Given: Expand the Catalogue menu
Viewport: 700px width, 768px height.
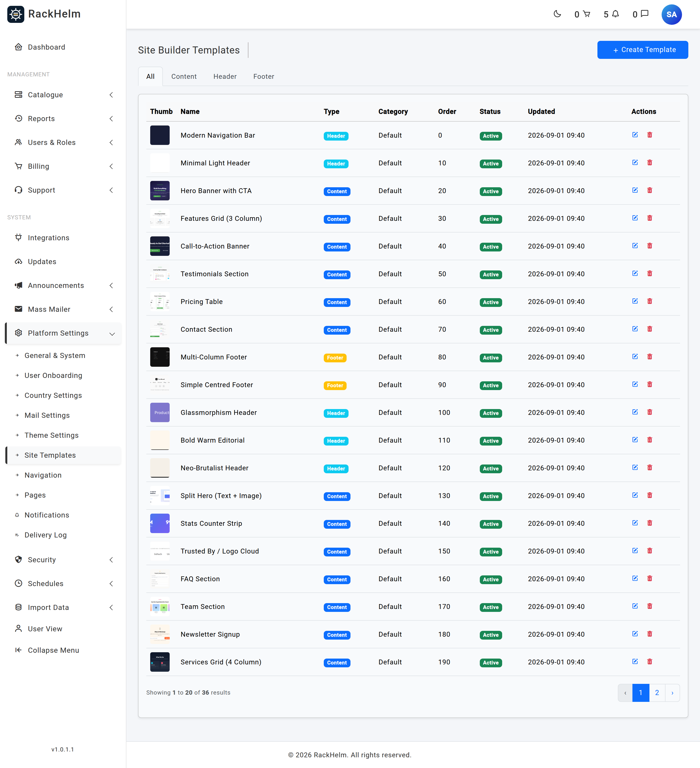Looking at the screenshot, I should pyautogui.click(x=64, y=95).
